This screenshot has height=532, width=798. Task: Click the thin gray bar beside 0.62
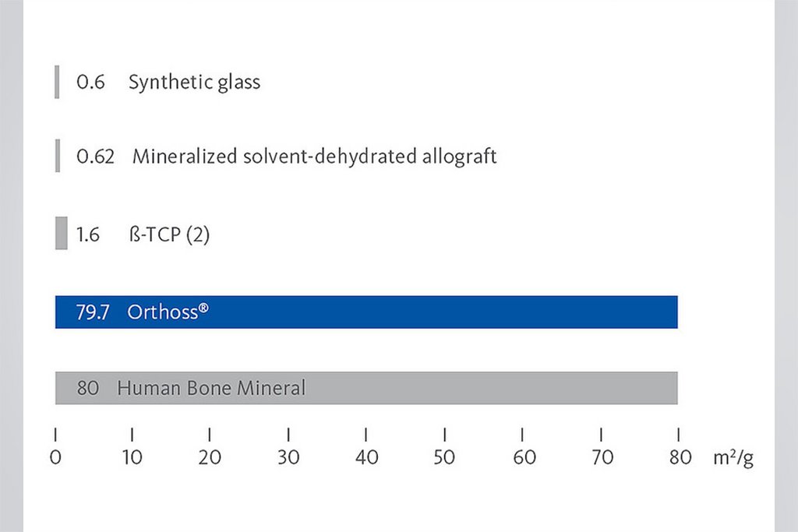pyautogui.click(x=57, y=157)
